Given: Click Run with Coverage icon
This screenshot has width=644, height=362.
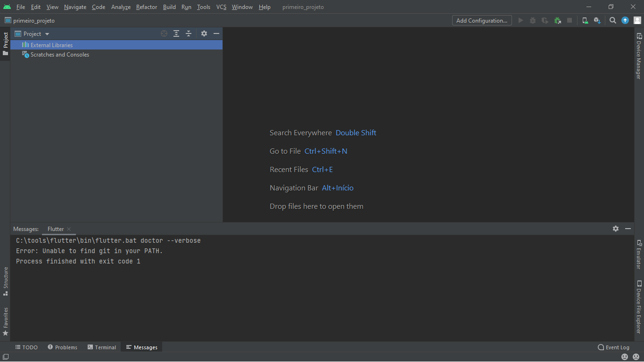Looking at the screenshot, I should pos(545,20).
